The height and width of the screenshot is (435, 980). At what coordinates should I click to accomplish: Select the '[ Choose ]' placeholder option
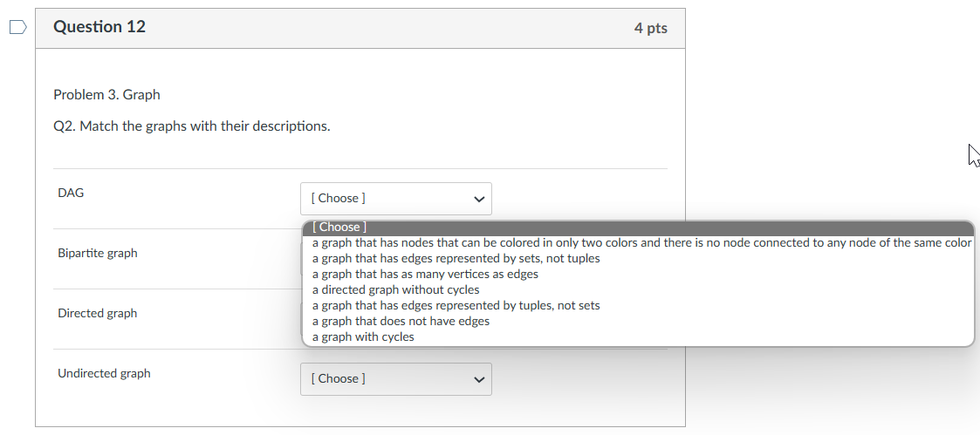tap(638, 228)
